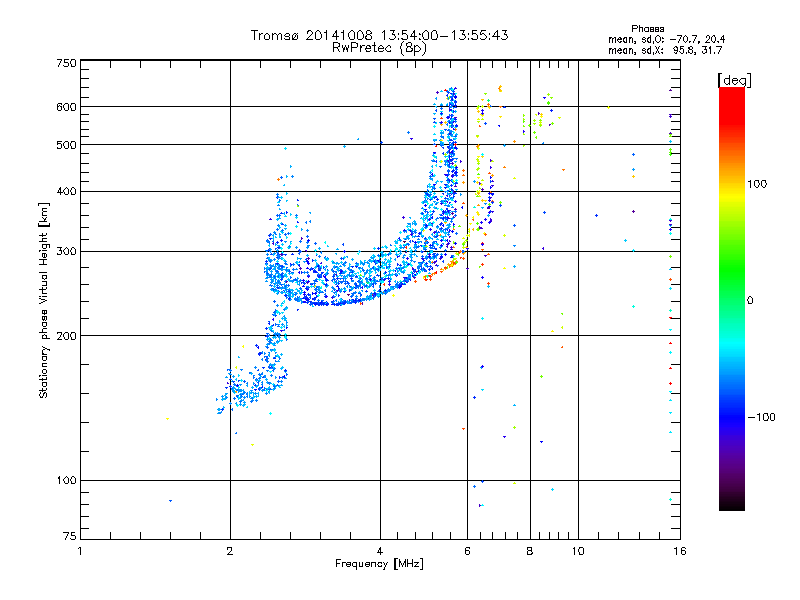
Task: Click the '[deg]' colorbar unit label
Action: [x=734, y=80]
